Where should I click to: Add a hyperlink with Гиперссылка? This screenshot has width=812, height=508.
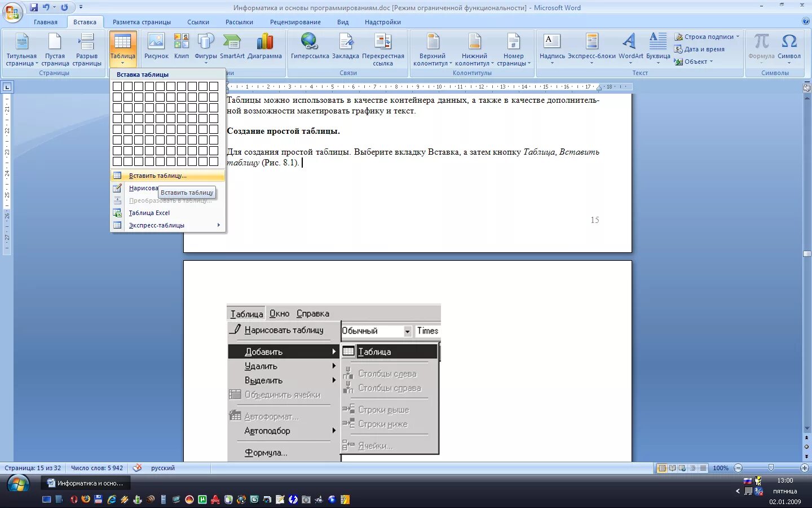point(310,46)
